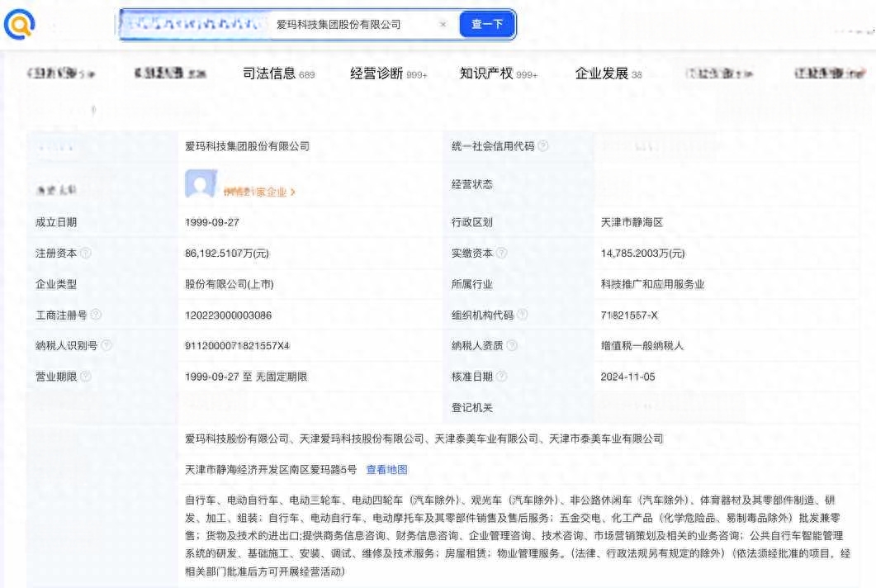The image size is (876, 588).
Task: Select the address 天津市静海经济开发区南区爱玛路5号
Action: 271,470
